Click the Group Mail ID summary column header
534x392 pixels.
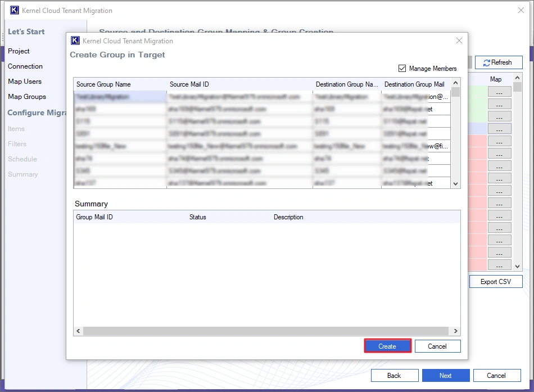[94, 217]
